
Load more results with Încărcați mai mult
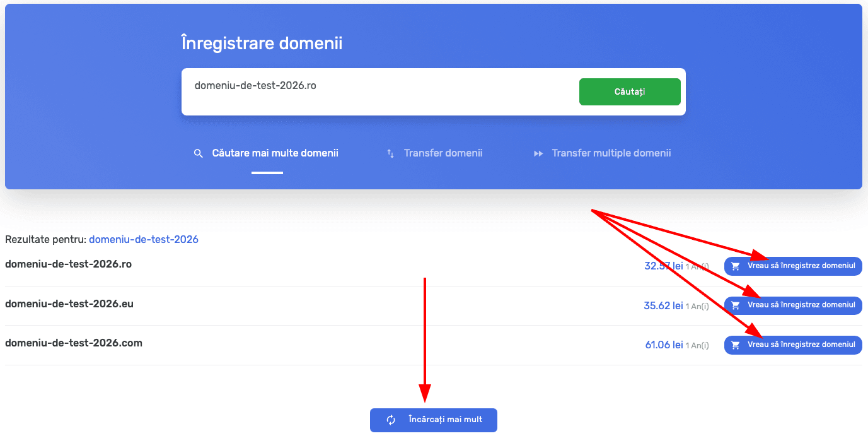pyautogui.click(x=444, y=420)
